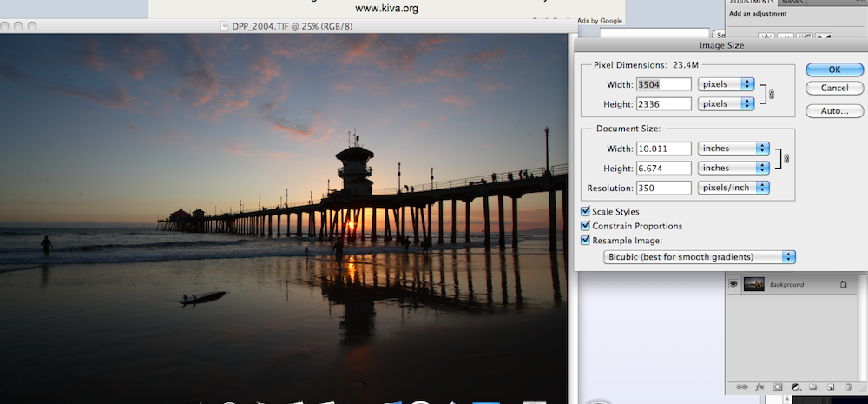This screenshot has height=404, width=868.
Task: Disable the Constrain Proportions checkbox
Action: [x=585, y=226]
